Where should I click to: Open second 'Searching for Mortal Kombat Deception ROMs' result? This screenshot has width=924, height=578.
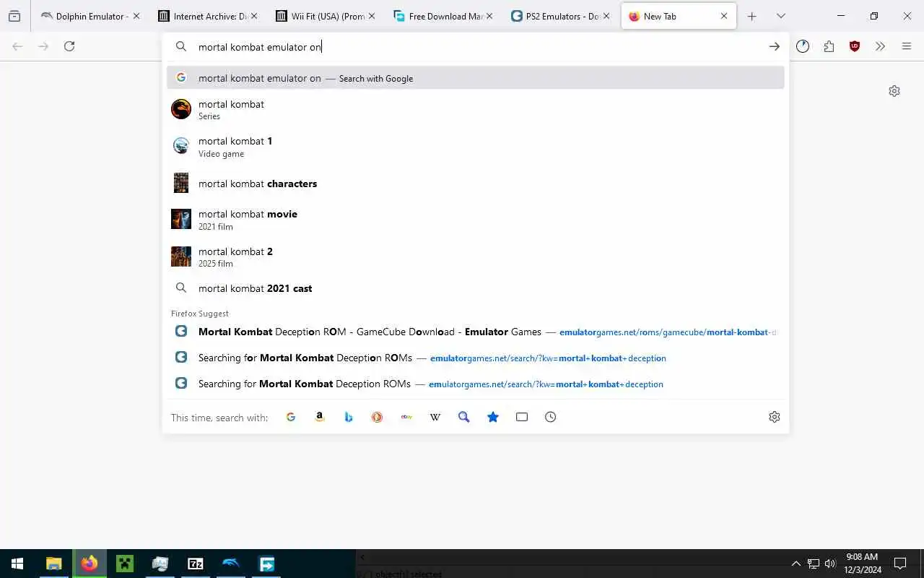(475, 384)
